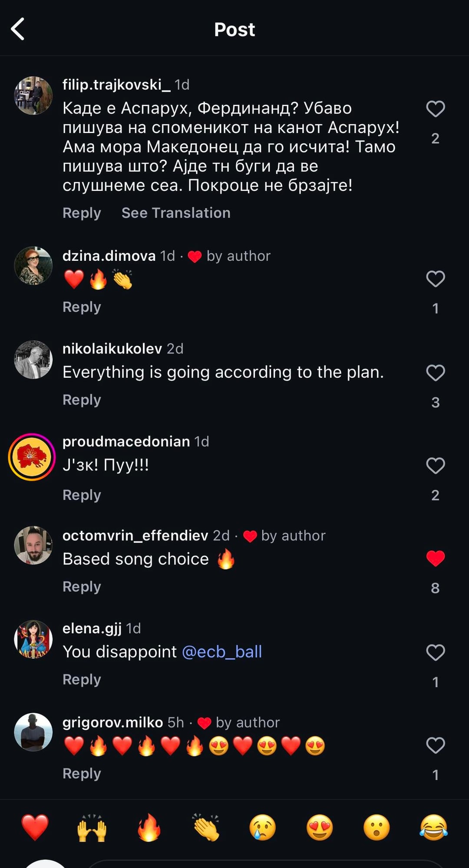Viewport: 469px width, 868px height.
Task: View nikolaikukolev's profile avatar
Action: coord(33,360)
